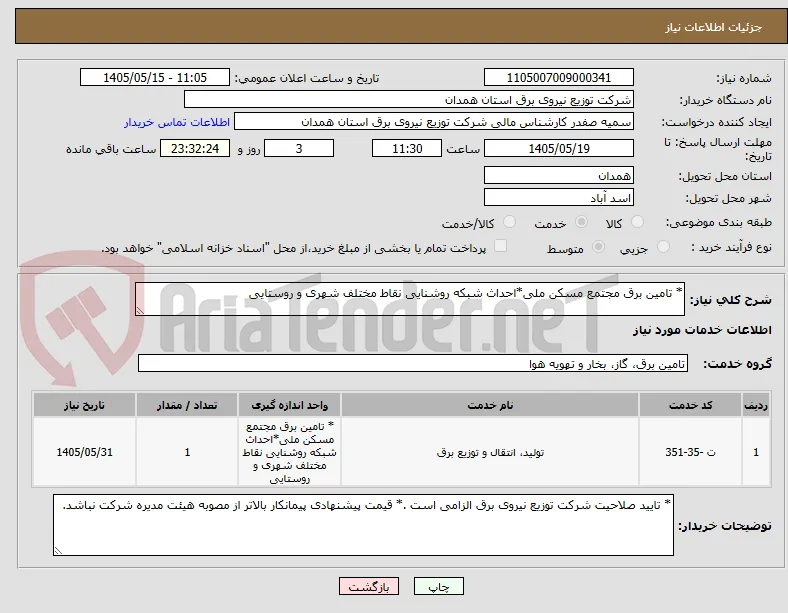Click the نام خدمت column header

[490, 405]
